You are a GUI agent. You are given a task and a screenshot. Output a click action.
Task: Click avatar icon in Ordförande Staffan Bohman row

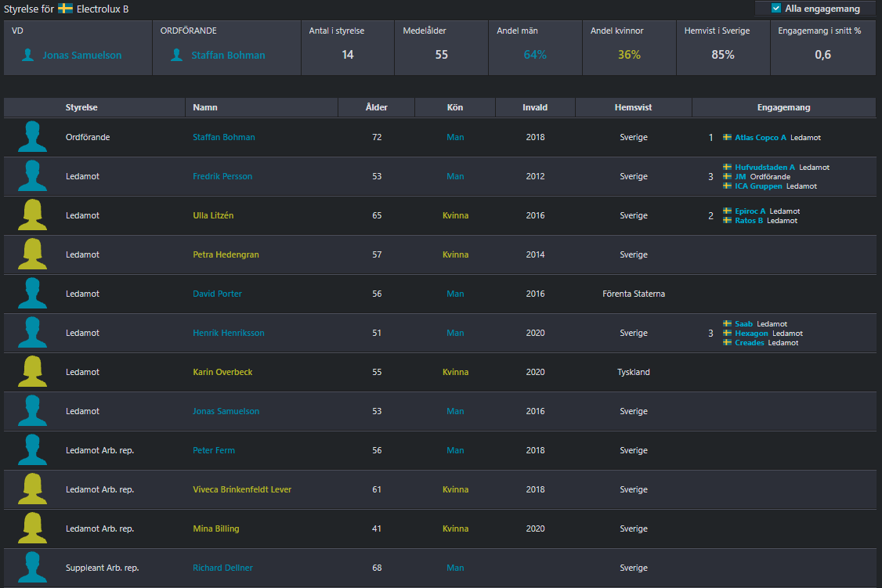point(32,136)
